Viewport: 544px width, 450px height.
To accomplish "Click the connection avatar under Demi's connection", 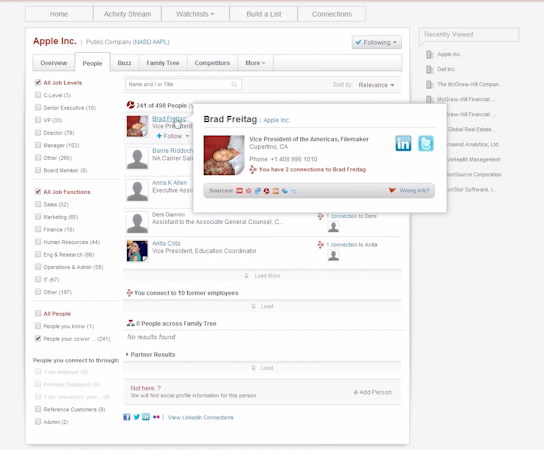I will pos(333,227).
